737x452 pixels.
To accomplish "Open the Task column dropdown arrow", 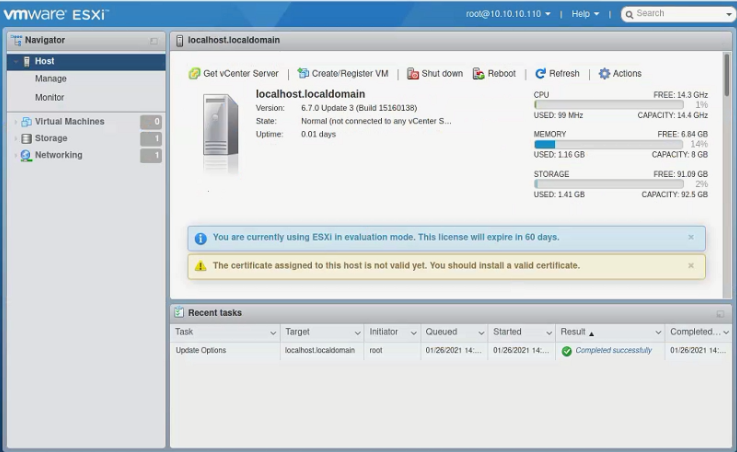I will (273, 333).
